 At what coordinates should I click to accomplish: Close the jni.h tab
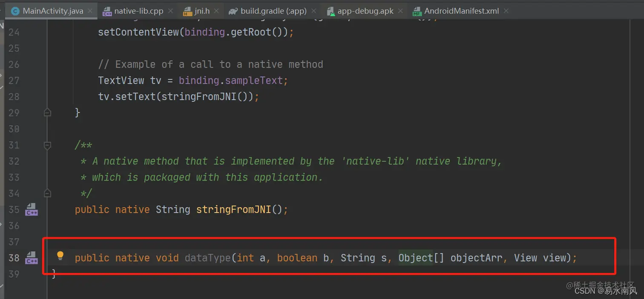point(217,11)
